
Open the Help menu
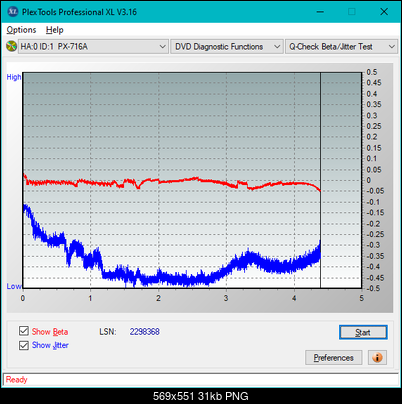pos(54,30)
